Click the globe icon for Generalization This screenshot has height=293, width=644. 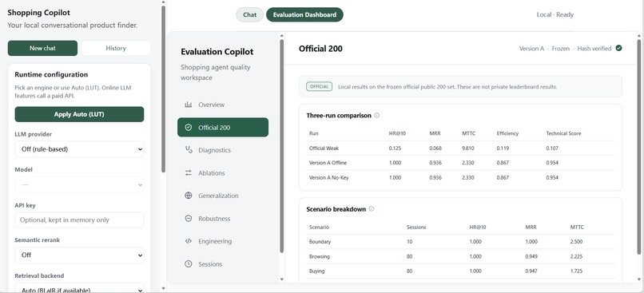[188, 196]
